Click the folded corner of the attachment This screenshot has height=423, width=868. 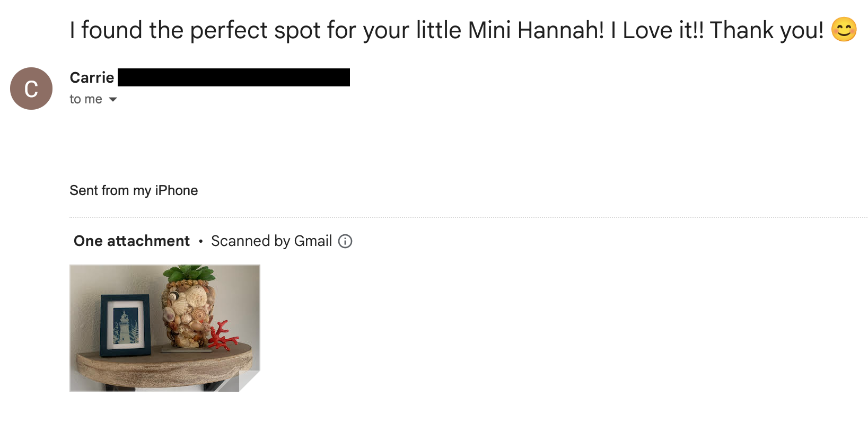(x=248, y=380)
